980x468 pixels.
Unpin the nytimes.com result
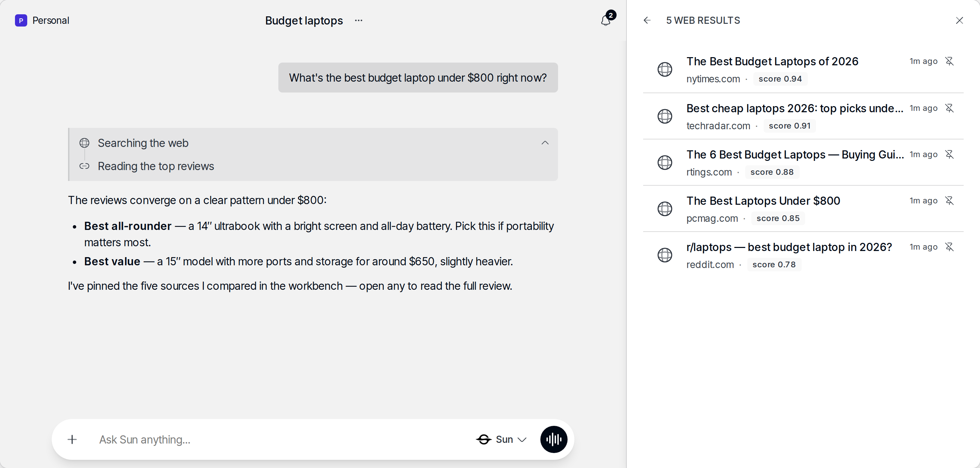pos(949,61)
